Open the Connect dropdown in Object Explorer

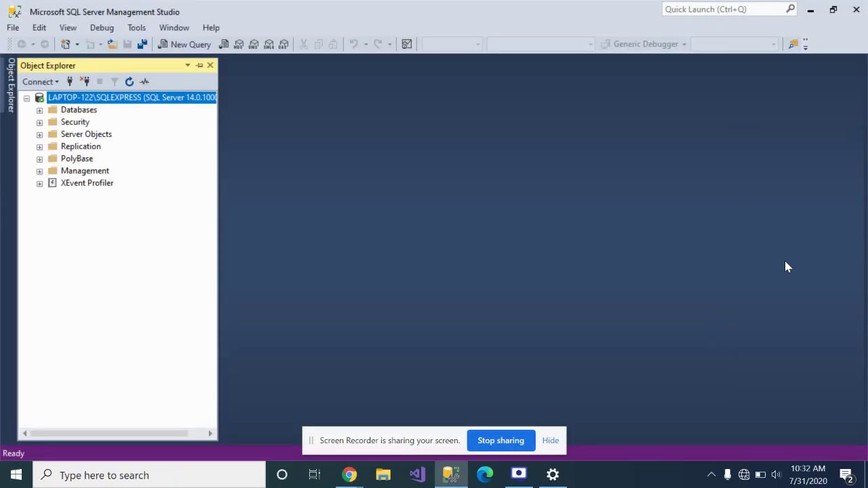coord(41,81)
